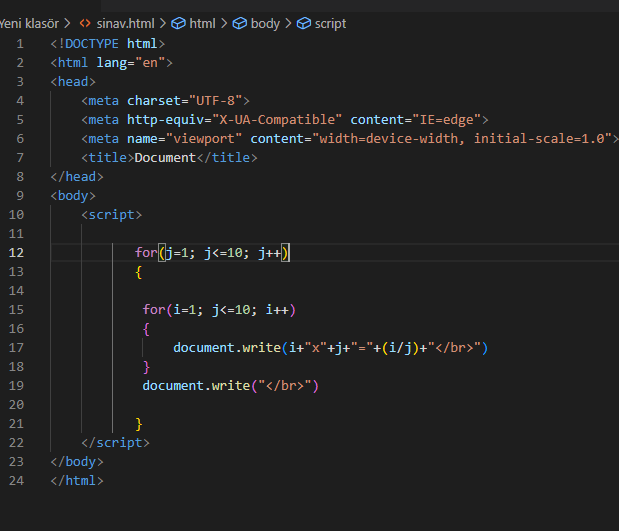This screenshot has height=531, width=619.
Task: Click line number 24 in the gutter
Action: (x=16, y=481)
